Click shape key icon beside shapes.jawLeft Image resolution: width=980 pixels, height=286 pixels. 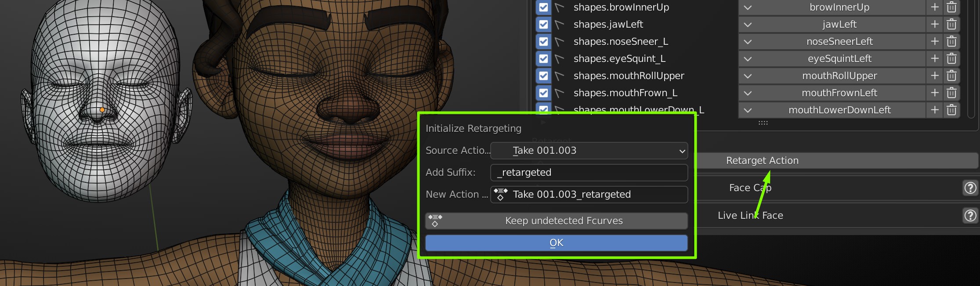pyautogui.click(x=559, y=24)
